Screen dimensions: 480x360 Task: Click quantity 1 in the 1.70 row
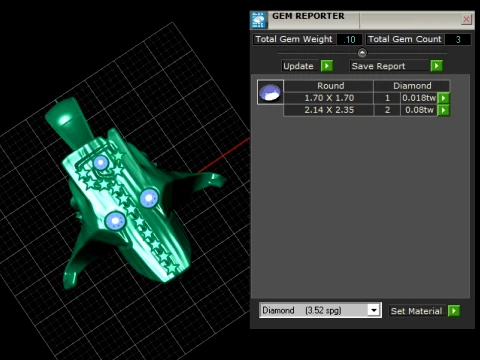pyautogui.click(x=387, y=98)
